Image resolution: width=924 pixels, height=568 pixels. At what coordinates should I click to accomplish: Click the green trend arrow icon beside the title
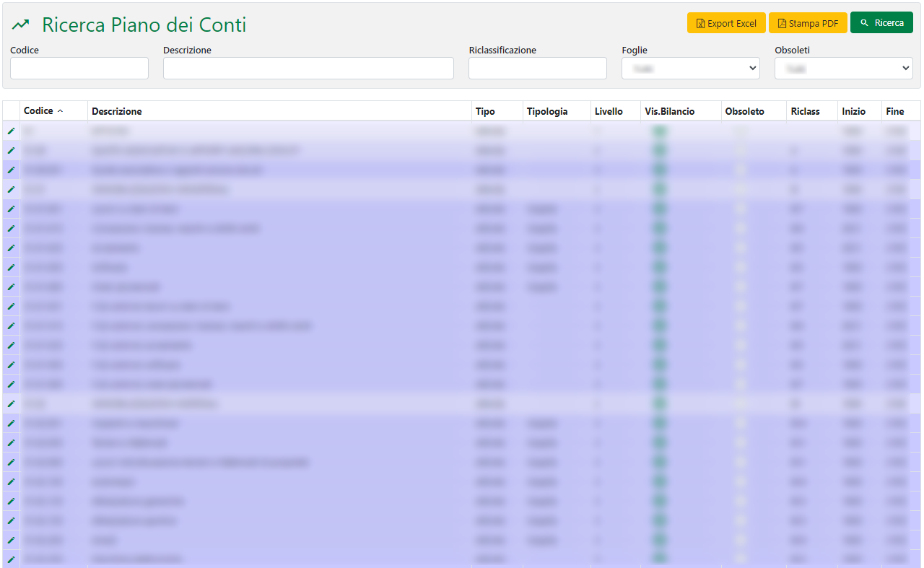click(x=21, y=25)
